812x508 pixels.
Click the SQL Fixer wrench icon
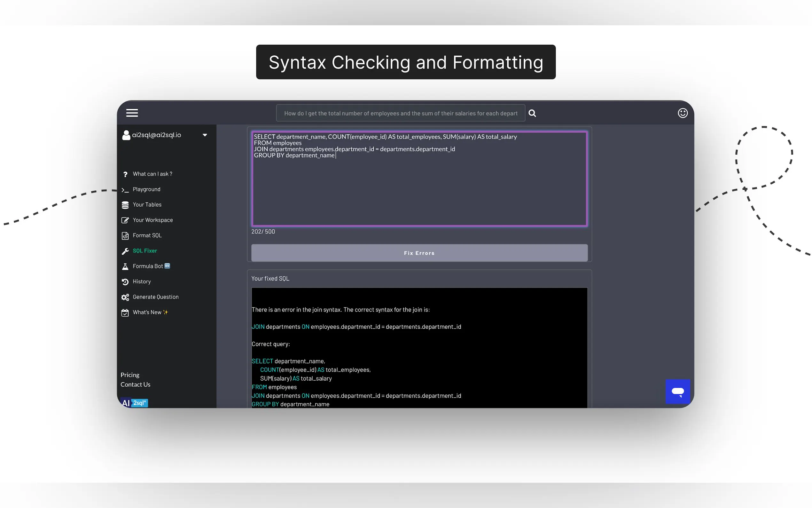tap(125, 251)
